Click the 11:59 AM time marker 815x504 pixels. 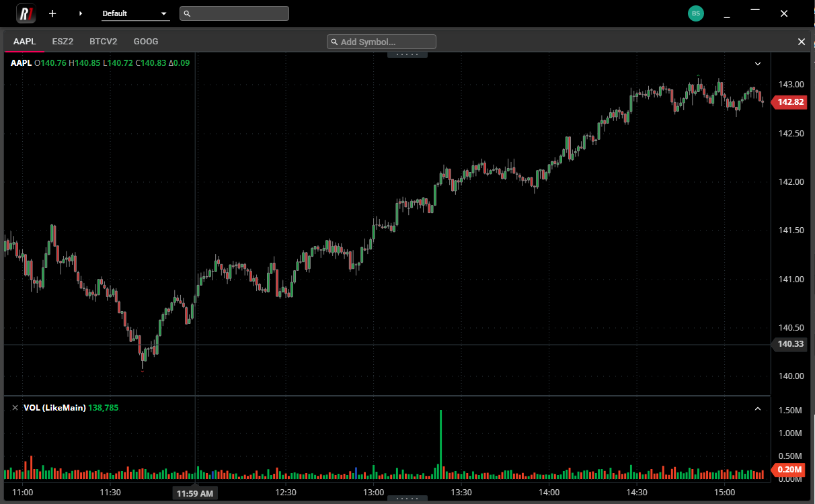click(x=195, y=494)
